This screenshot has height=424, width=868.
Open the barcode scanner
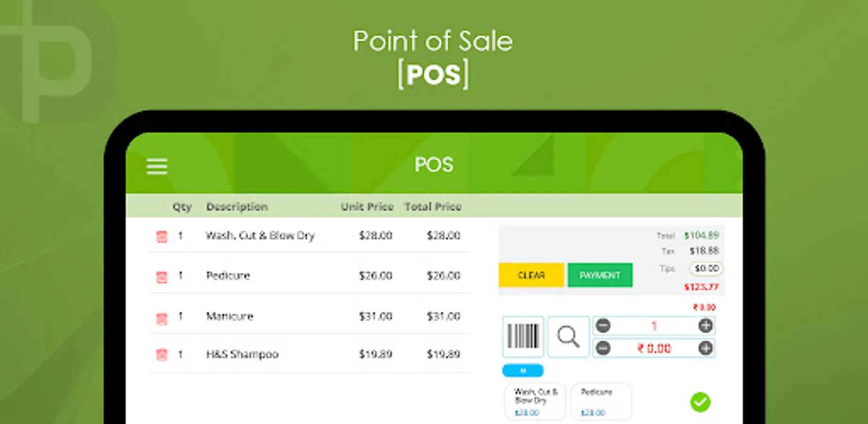pyautogui.click(x=523, y=336)
